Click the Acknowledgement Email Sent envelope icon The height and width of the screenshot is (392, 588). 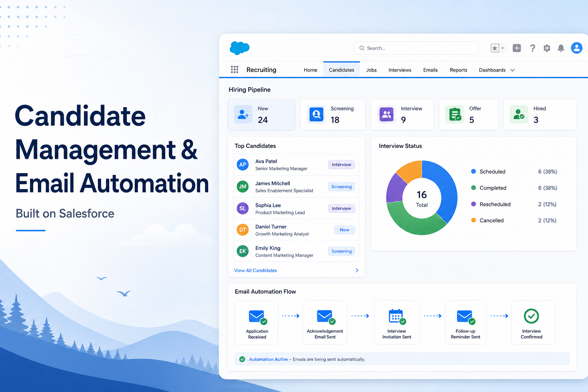click(326, 317)
